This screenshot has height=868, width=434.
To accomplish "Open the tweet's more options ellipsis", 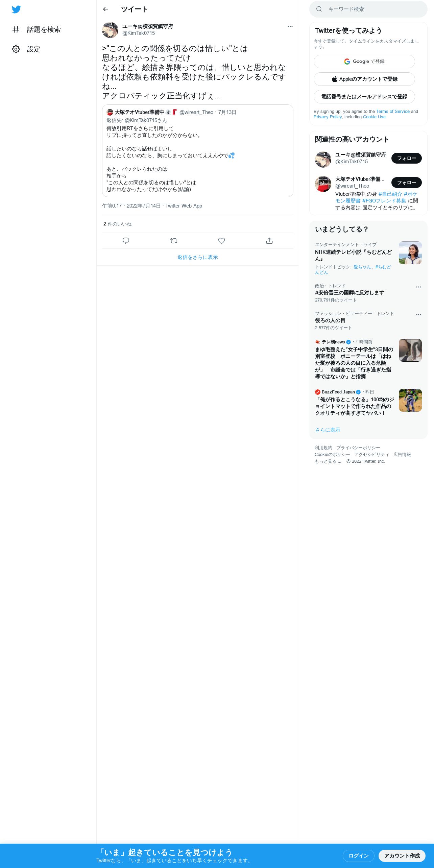I will 290,26.
